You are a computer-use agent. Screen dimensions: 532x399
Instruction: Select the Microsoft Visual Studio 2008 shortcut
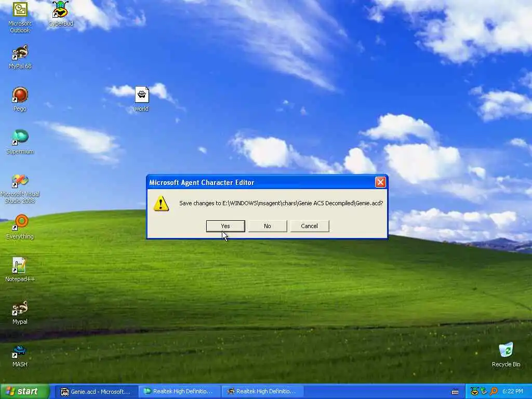(20, 188)
